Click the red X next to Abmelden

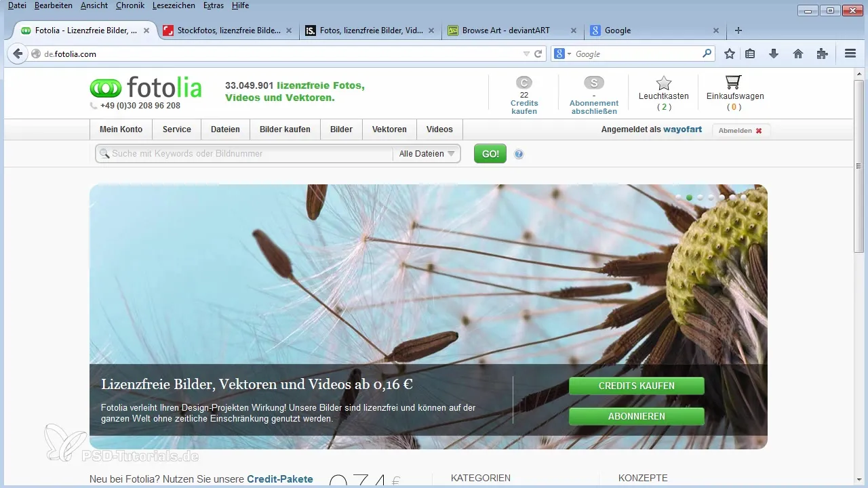pyautogui.click(x=759, y=131)
